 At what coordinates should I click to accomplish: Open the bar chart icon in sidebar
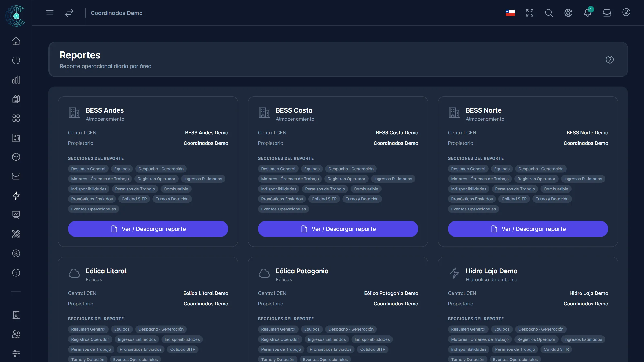(x=16, y=80)
